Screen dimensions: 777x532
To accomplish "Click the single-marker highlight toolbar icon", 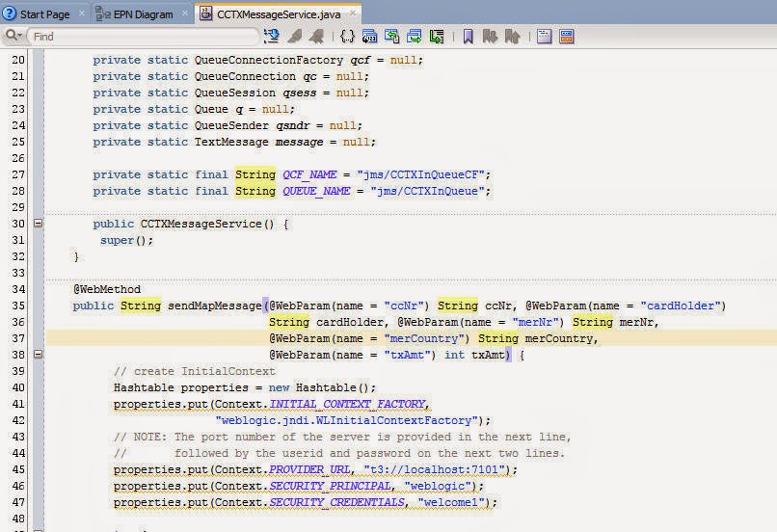I will (x=294, y=37).
